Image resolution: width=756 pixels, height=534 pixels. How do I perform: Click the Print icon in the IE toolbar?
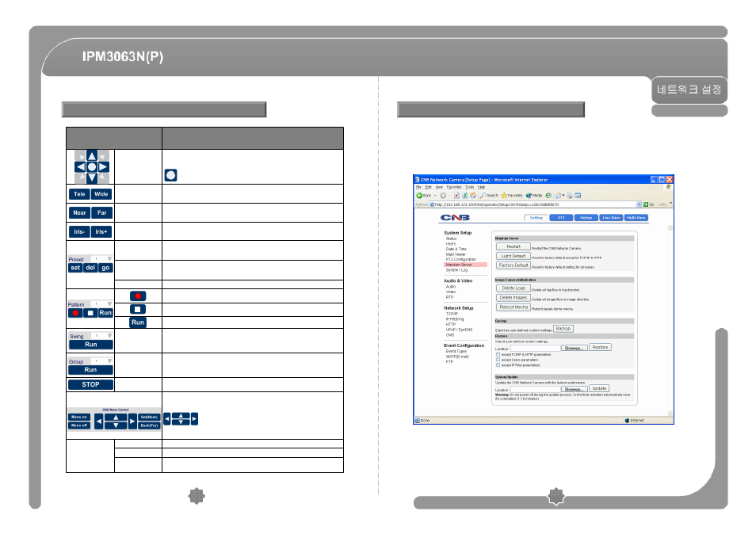tap(570, 196)
